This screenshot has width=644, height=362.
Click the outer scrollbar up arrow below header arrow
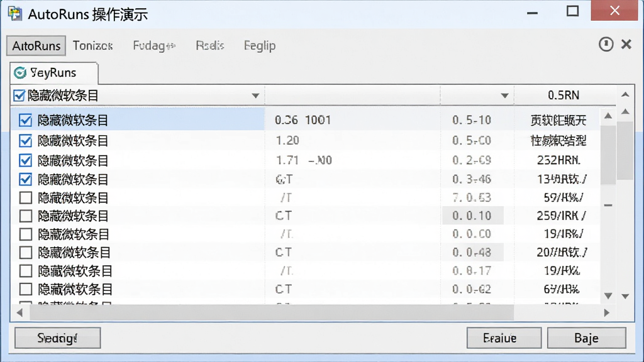click(x=626, y=112)
